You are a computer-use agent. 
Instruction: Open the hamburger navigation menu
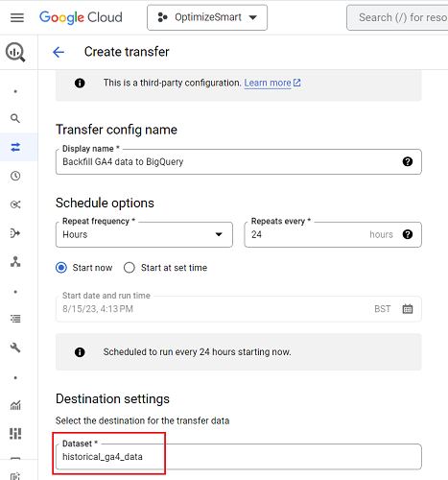pos(17,17)
